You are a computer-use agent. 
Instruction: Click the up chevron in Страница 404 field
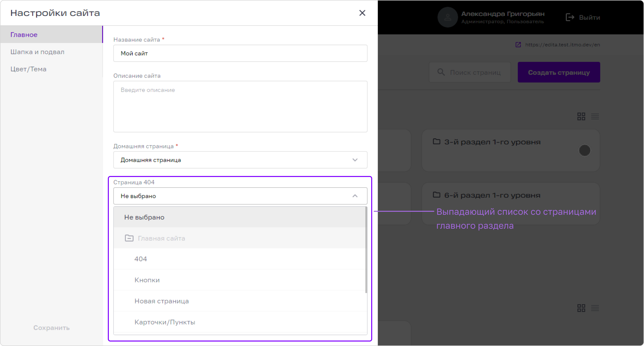pos(355,196)
